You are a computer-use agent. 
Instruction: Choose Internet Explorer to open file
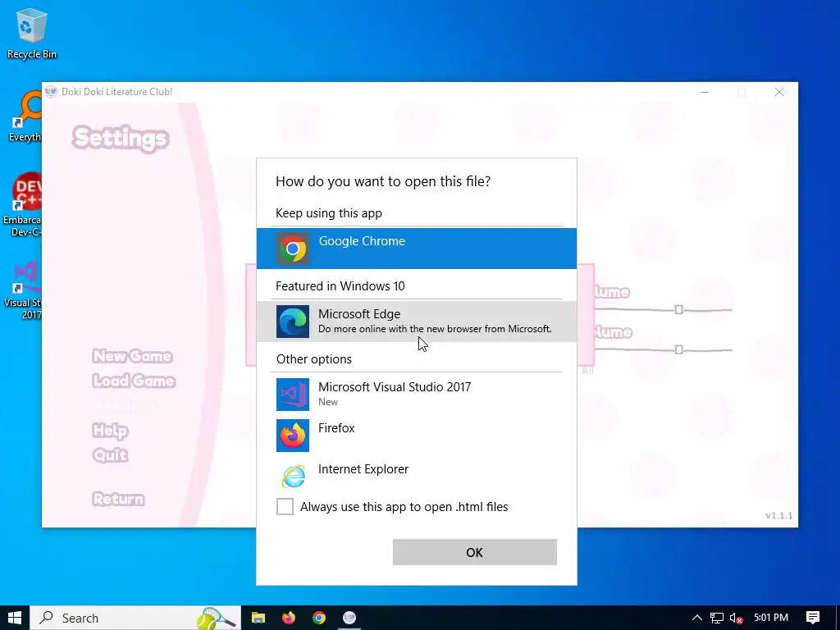pyautogui.click(x=416, y=476)
